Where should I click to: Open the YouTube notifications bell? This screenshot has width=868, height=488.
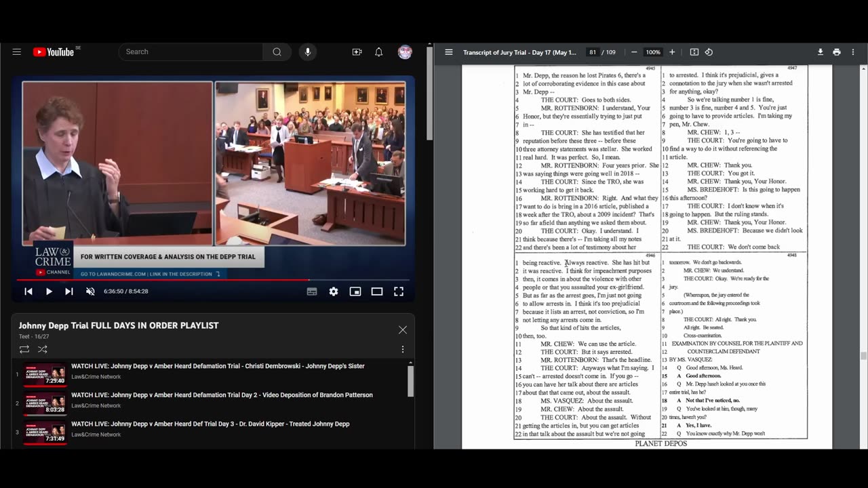[x=379, y=52]
